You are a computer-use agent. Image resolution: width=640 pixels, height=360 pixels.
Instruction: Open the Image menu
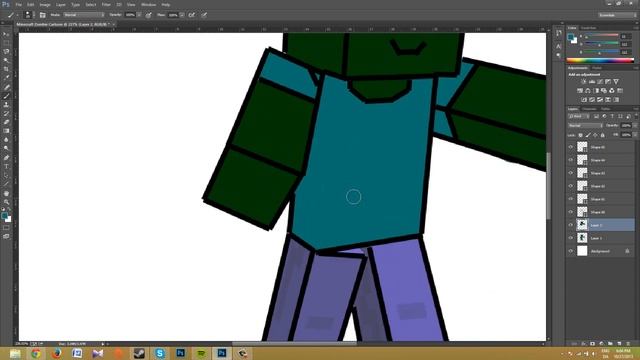point(45,4)
